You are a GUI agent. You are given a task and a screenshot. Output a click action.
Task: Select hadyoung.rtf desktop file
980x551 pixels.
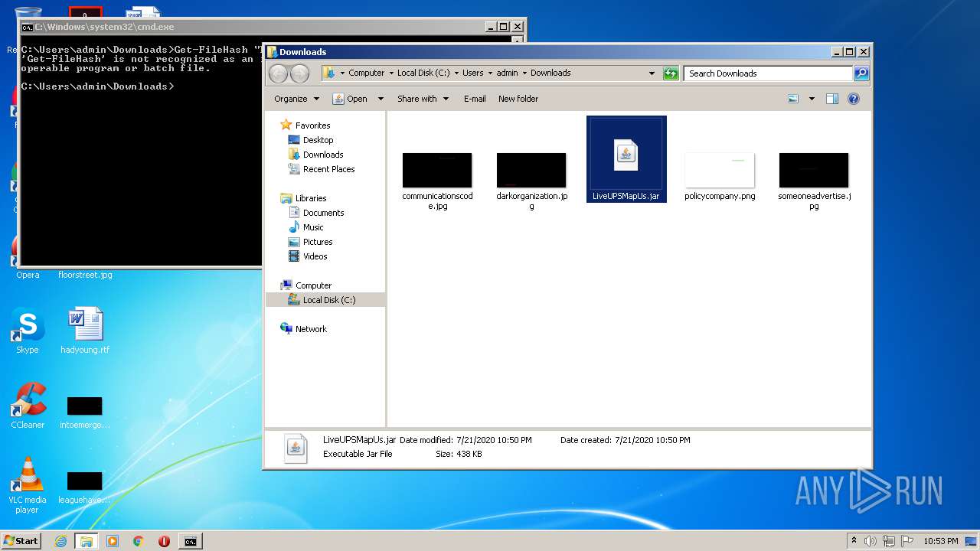coord(85,332)
